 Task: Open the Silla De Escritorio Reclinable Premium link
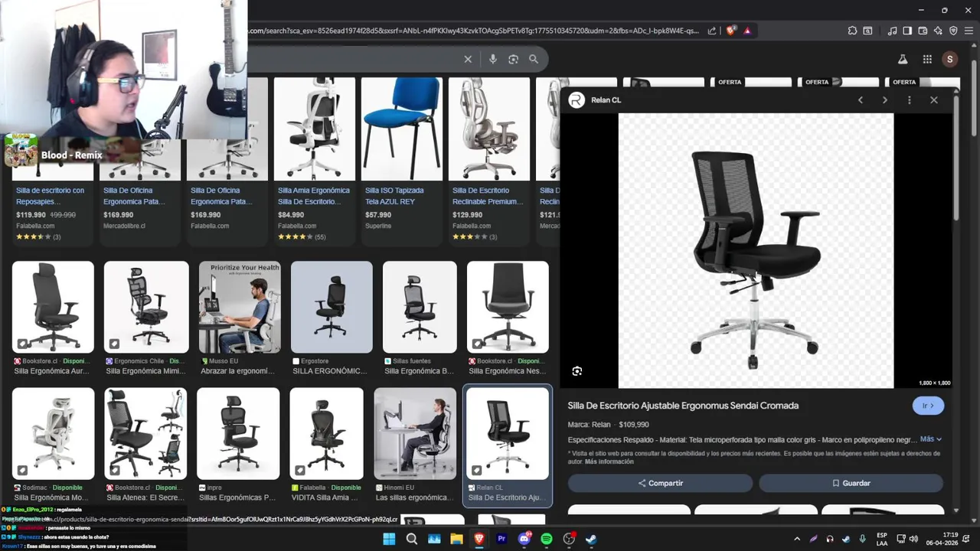(x=488, y=196)
